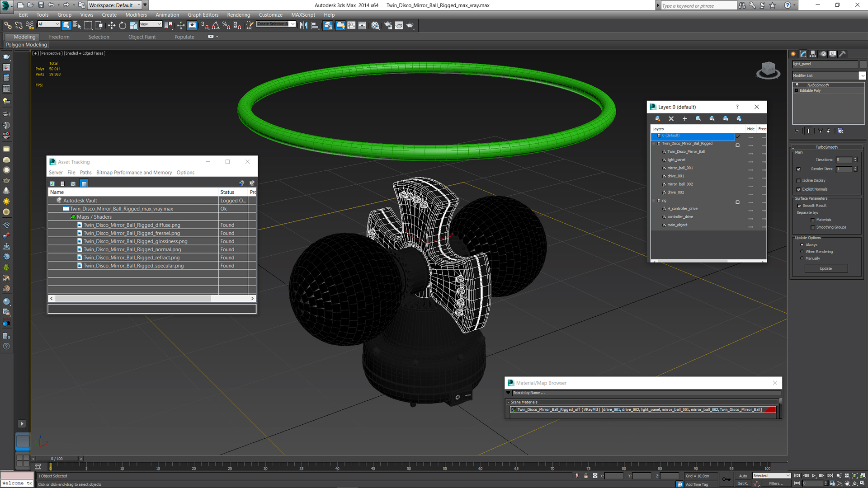Select Manually update option
The image size is (868, 488).
[802, 258]
